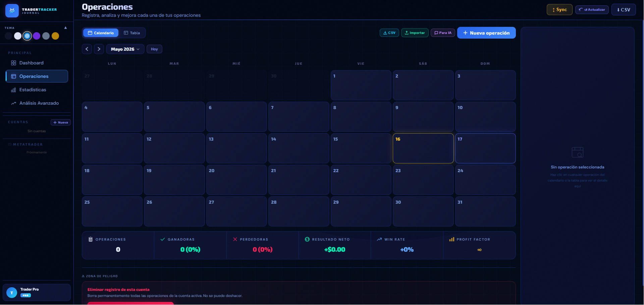Open Análisis Avanzado page
Image resolution: width=644 pixels, height=305 pixels.
(37, 103)
